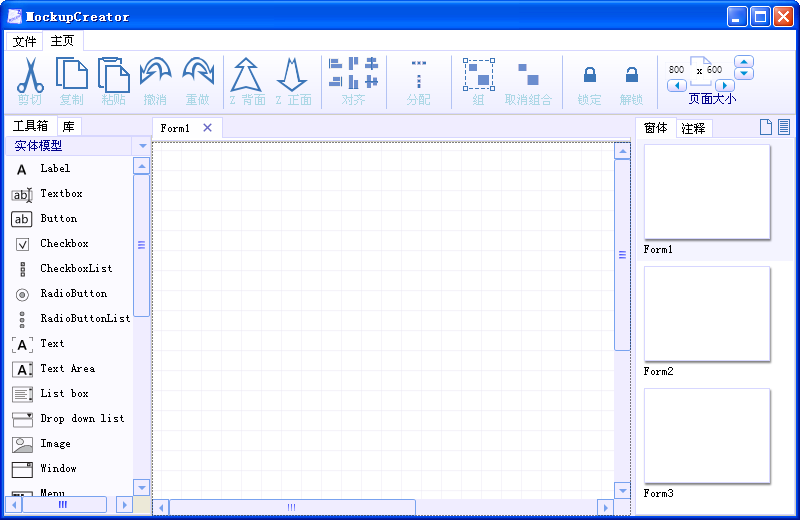Click the page height value 600

[x=714, y=70]
